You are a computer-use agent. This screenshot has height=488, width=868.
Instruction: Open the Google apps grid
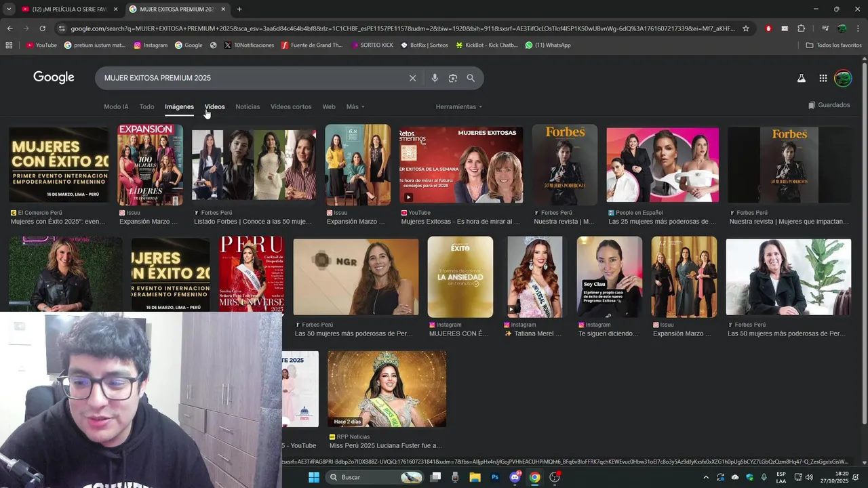823,79
